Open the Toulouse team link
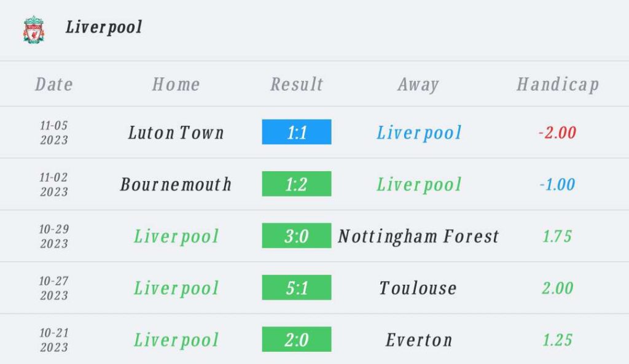Viewport: 629px width, 364px height. pos(418,288)
